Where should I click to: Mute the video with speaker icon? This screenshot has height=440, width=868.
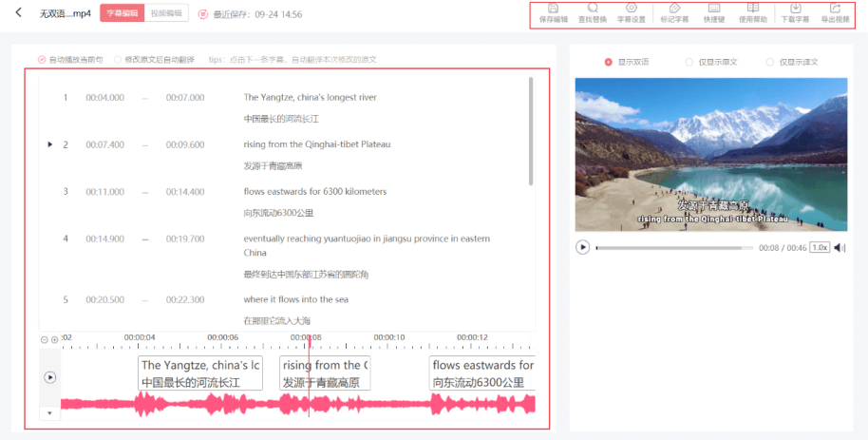840,248
